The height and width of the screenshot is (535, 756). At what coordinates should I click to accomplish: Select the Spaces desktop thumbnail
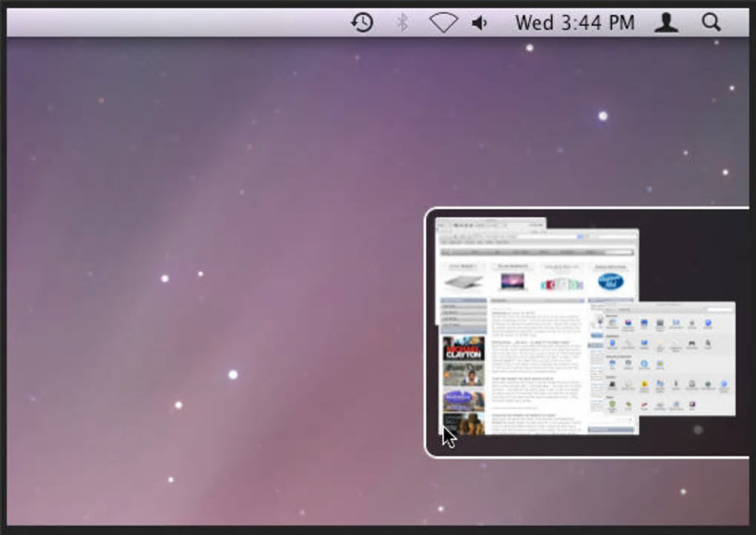point(587,333)
